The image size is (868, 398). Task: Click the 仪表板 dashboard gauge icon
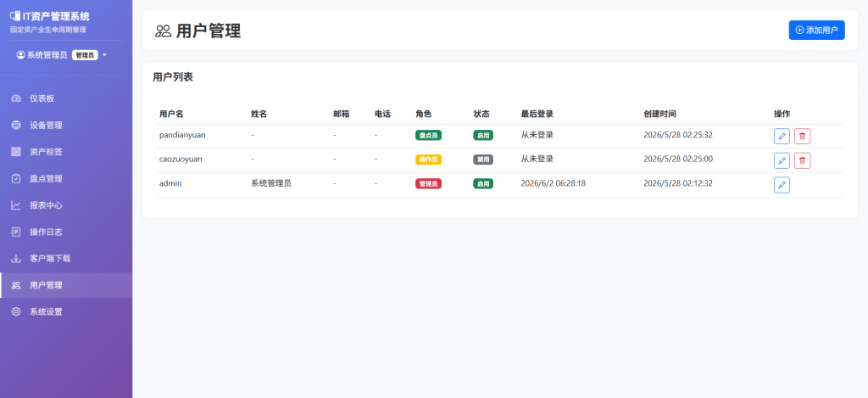[x=16, y=98]
